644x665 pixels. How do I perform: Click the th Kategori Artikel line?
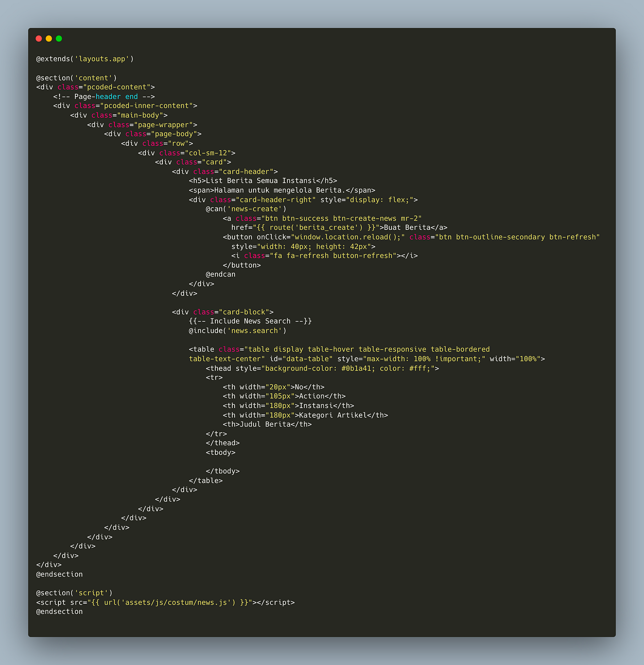pos(305,415)
